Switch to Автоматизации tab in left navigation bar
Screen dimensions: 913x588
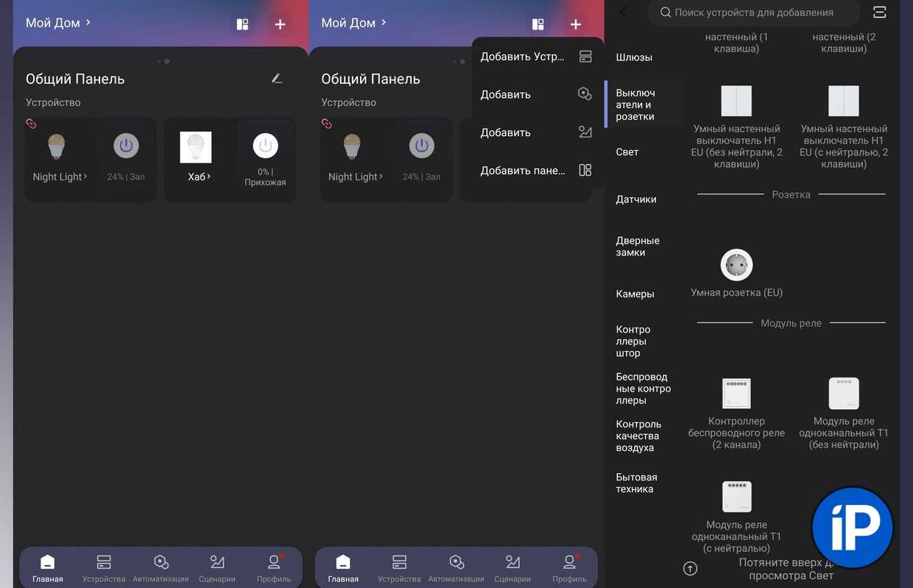[161, 568]
